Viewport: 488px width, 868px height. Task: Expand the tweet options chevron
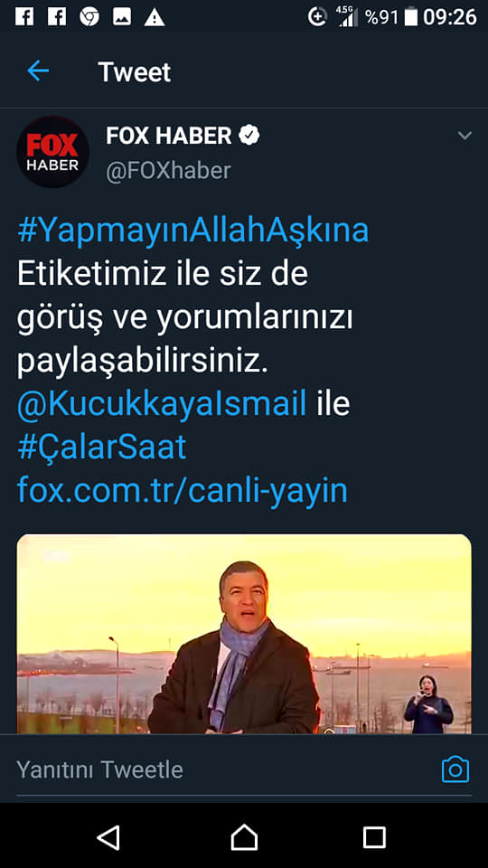[x=465, y=136]
